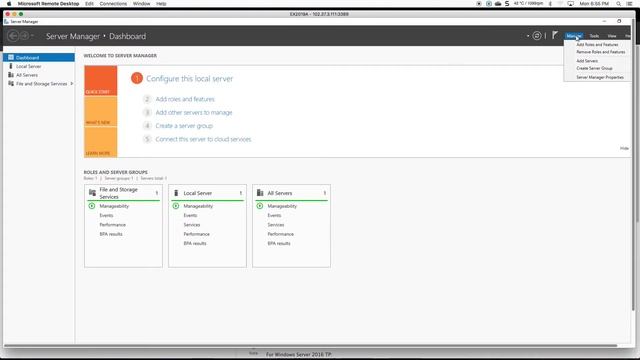Expand File and Storage Services arrow
This screenshot has height=360, width=640.
click(x=72, y=84)
